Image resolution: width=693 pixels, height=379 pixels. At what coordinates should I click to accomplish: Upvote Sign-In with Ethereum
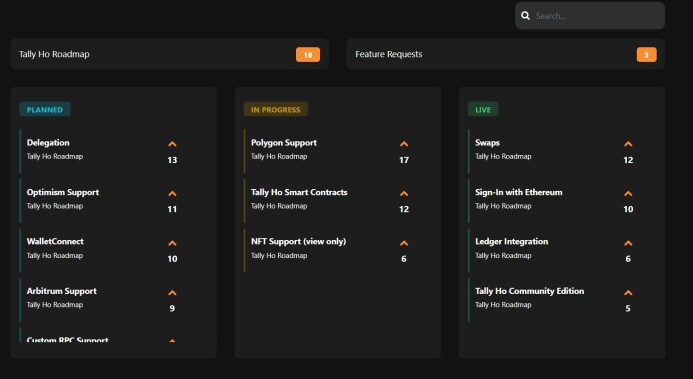628,193
